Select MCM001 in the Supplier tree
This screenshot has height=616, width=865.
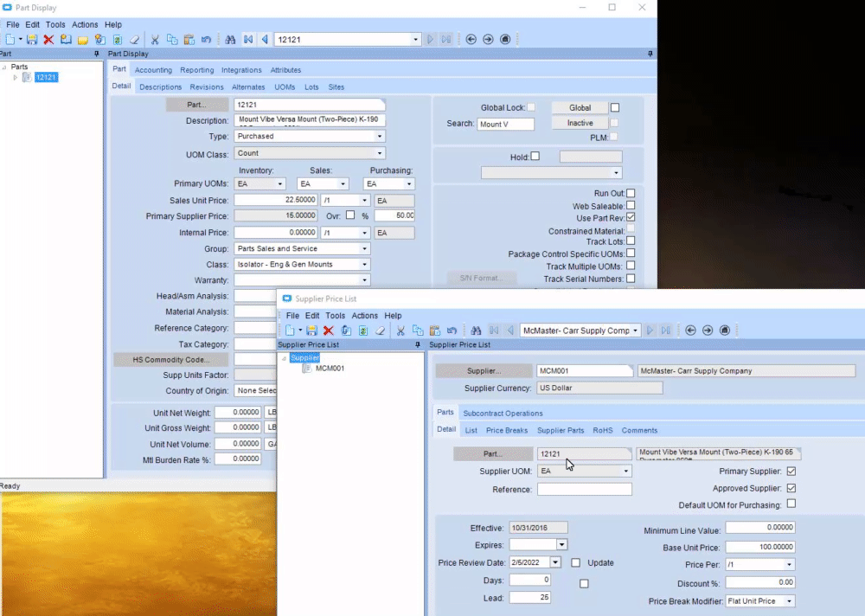pos(330,369)
